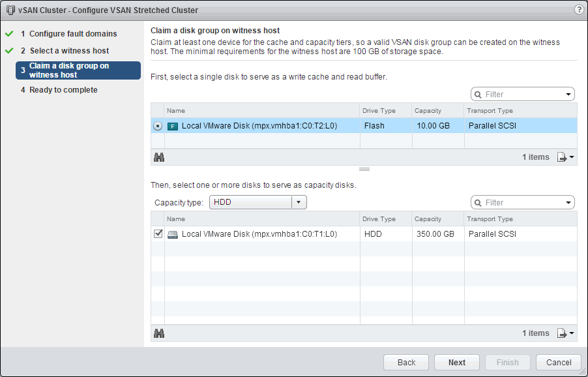Click the export icon in capacity disk table
The height and width of the screenshot is (377, 588).
point(565,333)
